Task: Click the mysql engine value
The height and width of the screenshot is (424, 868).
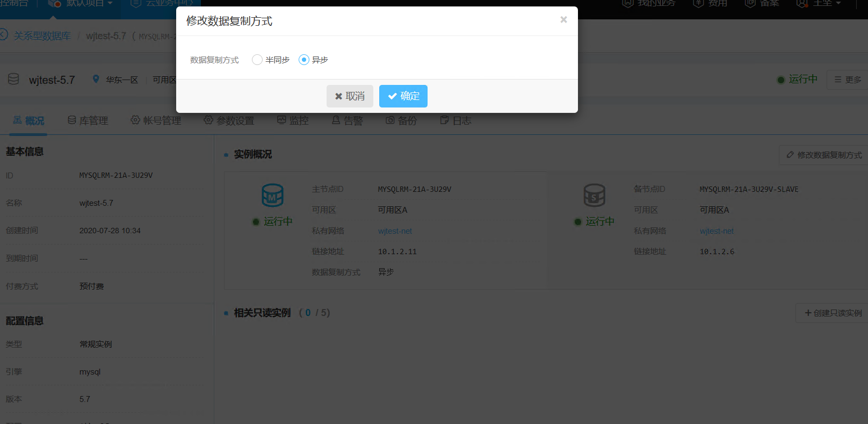Action: pos(90,372)
